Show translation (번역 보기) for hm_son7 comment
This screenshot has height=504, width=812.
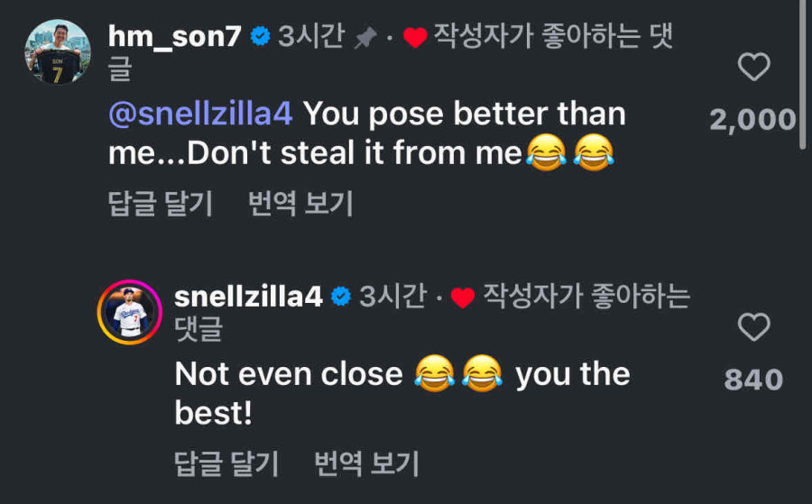coord(300,204)
